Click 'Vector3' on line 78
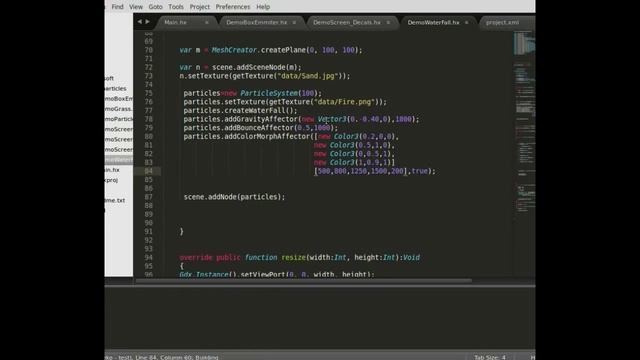Image resolution: width=640 pixels, height=360 pixels. click(332, 119)
